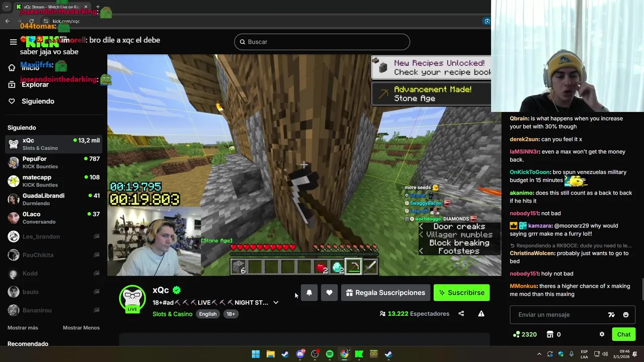Image resolution: width=644 pixels, height=362 pixels.
Task: Open Spotify from the taskbar
Action: pos(330,354)
